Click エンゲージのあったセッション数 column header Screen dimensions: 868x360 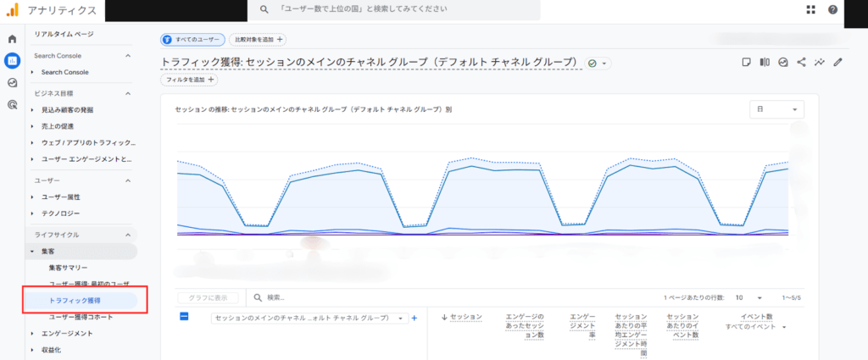click(x=525, y=326)
